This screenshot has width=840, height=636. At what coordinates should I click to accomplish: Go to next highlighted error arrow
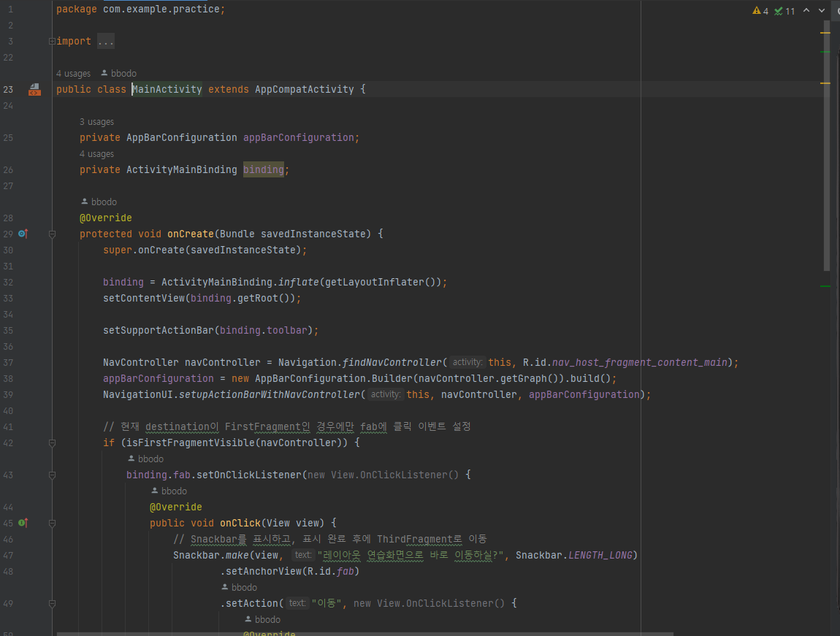point(822,11)
